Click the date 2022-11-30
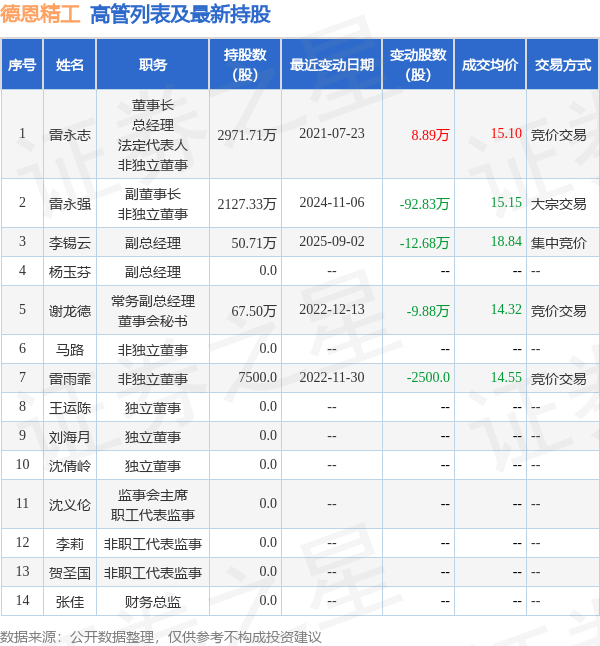The width and height of the screenshot is (600, 646). pos(332,377)
